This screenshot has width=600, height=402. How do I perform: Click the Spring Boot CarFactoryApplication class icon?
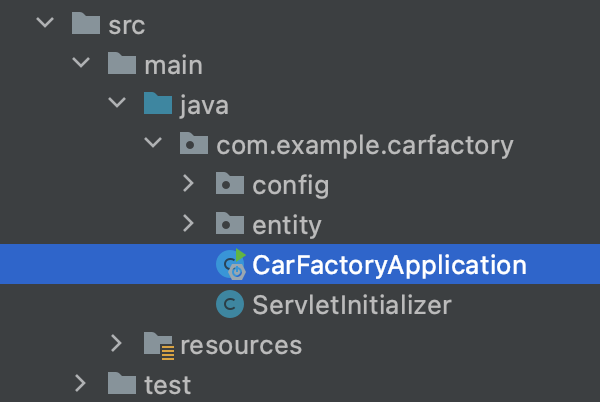(x=231, y=264)
